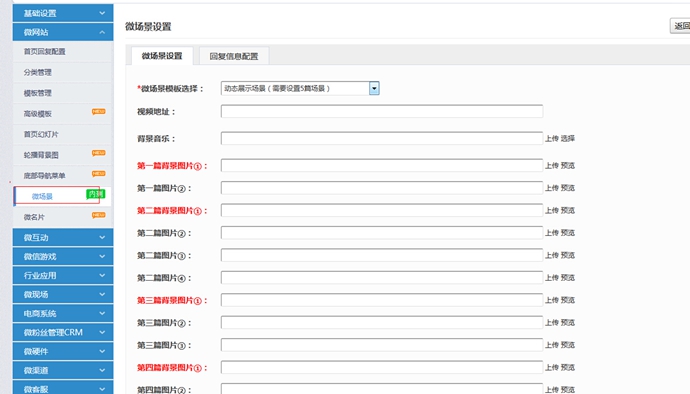This screenshot has height=394, width=690.
Task: Click 预览 for 第三篇图片②
Action: 568,323
